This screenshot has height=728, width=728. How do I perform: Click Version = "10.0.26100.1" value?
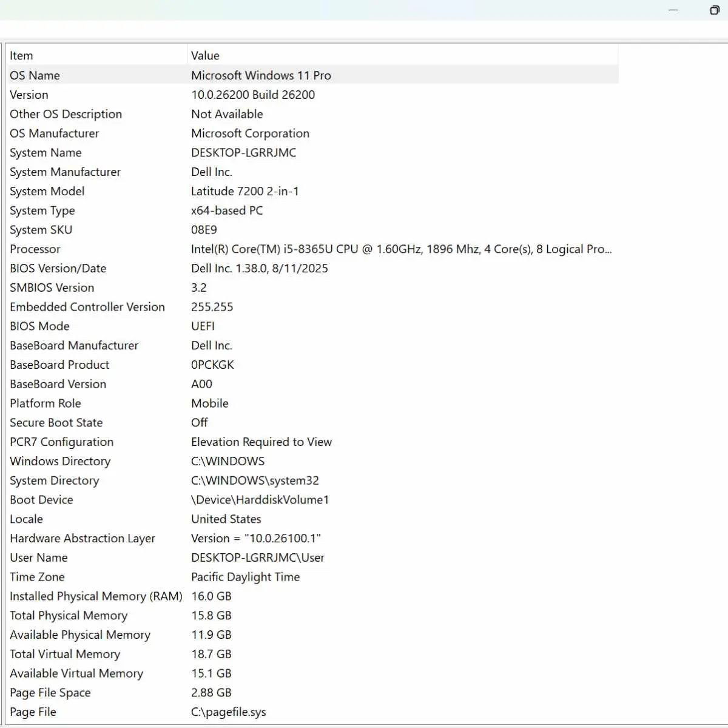[x=255, y=538]
